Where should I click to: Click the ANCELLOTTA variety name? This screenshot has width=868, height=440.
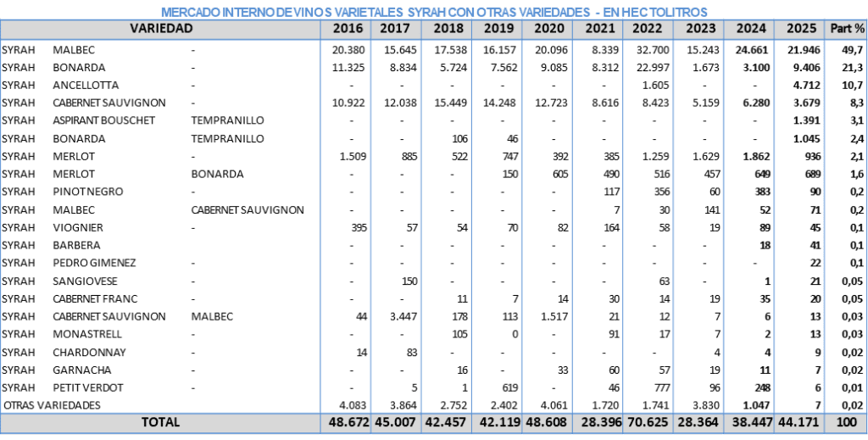pyautogui.click(x=86, y=85)
